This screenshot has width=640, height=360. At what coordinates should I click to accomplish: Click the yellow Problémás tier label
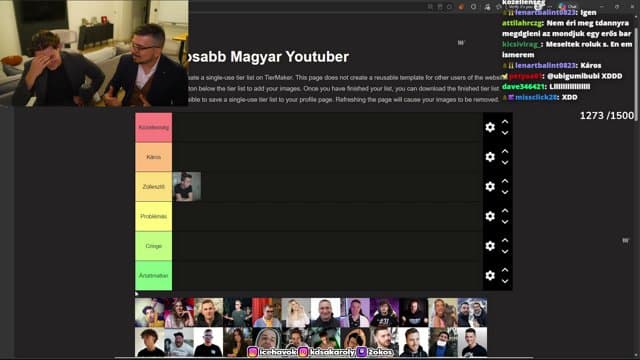(x=153, y=216)
